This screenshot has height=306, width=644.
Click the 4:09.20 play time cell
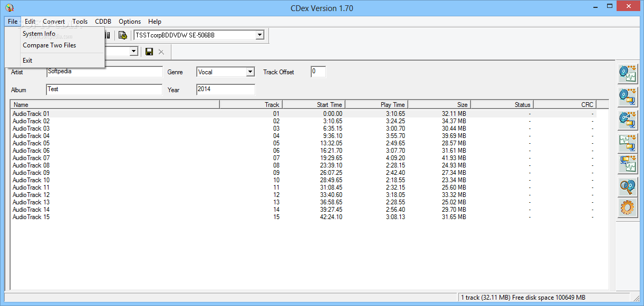point(395,158)
